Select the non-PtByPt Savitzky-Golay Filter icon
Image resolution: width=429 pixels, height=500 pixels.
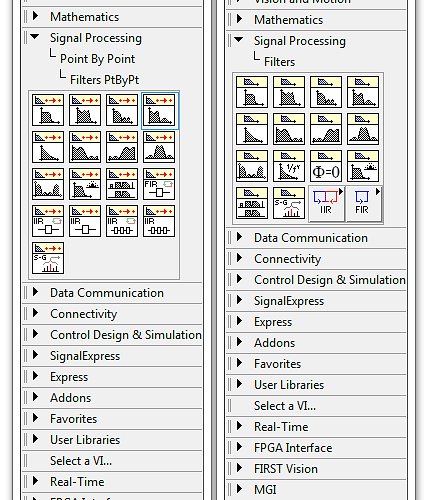289,203
